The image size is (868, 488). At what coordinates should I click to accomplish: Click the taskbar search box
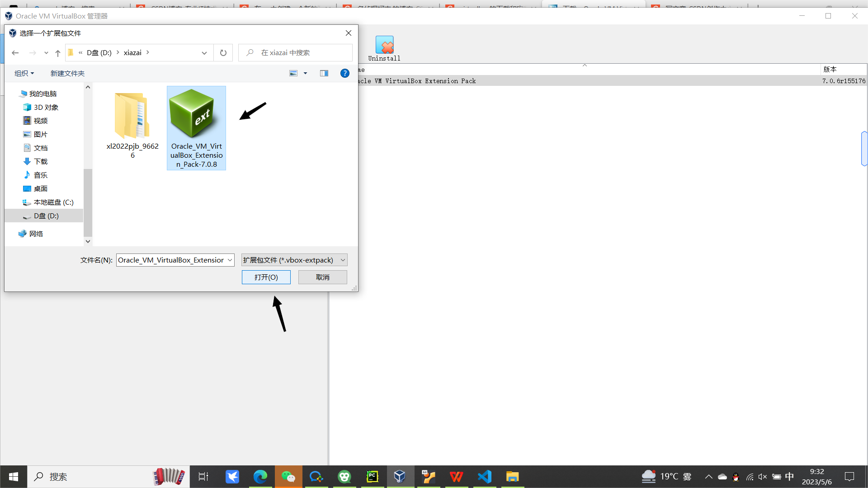108,477
